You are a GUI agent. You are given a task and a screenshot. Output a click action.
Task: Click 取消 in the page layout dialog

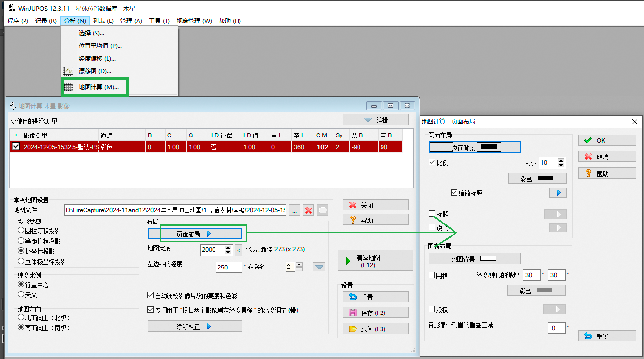[x=607, y=157]
